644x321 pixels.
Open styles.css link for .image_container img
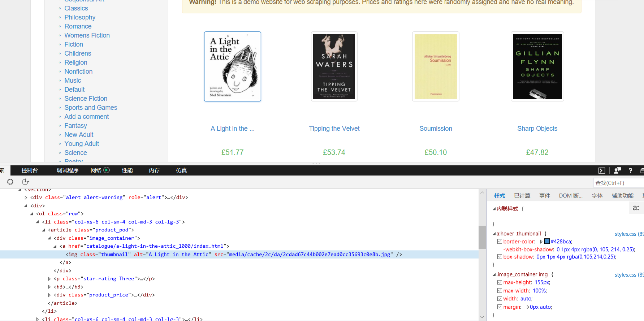[629, 275]
